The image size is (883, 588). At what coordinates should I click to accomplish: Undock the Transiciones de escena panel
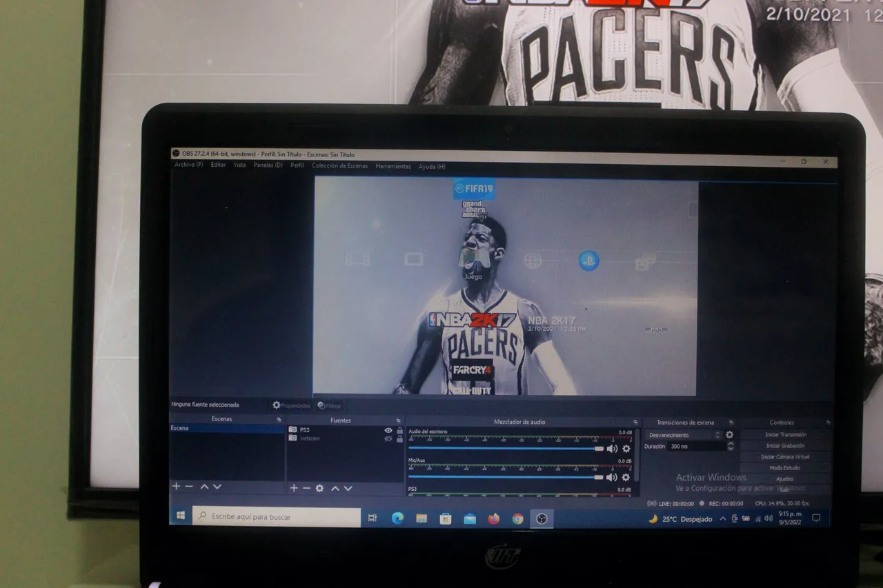point(731,423)
